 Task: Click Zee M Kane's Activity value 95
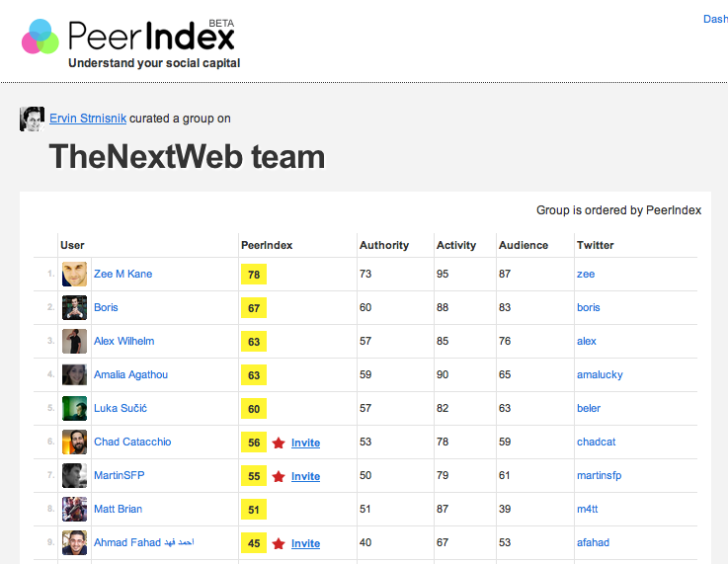pyautogui.click(x=443, y=274)
